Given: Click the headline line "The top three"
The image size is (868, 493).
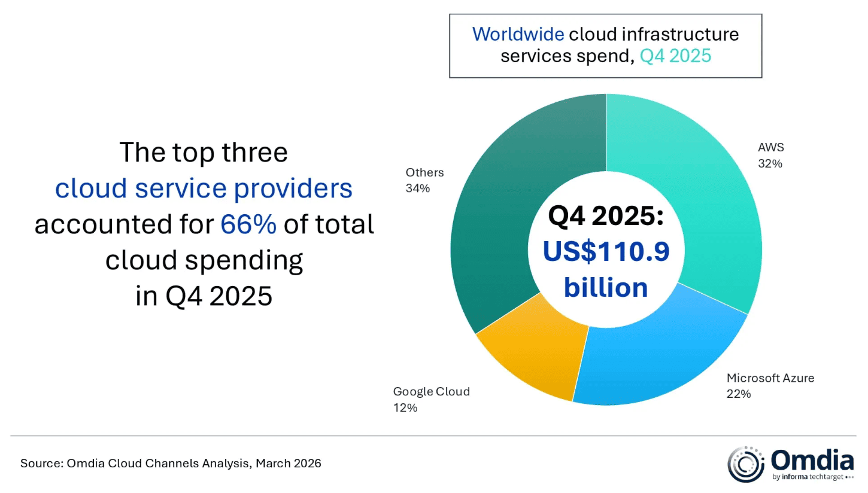Looking at the screenshot, I should (204, 153).
